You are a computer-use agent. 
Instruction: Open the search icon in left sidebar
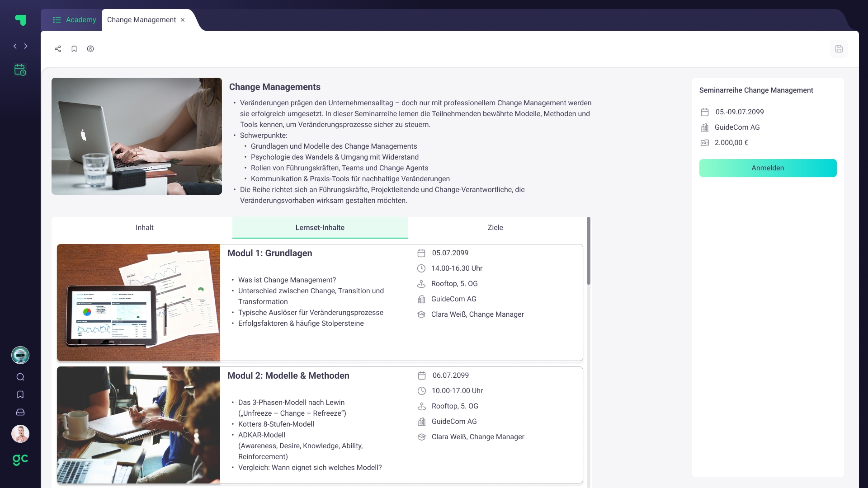click(x=20, y=377)
